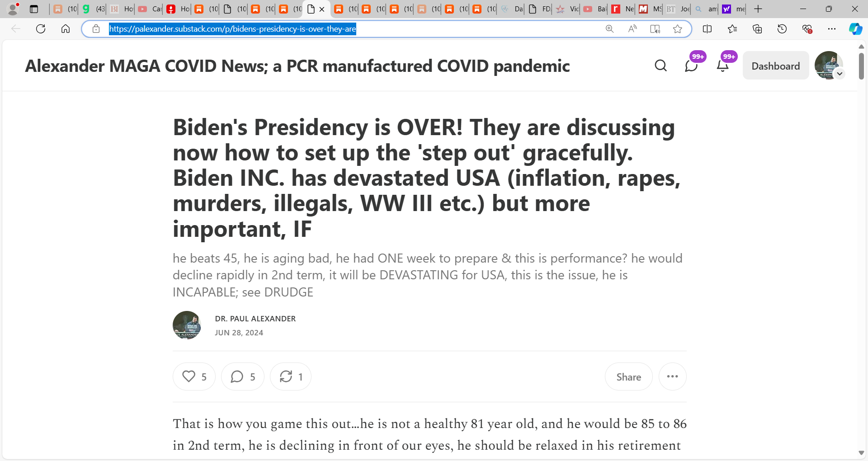868x461 pixels.
Task: Open the post comments
Action: pos(243,376)
